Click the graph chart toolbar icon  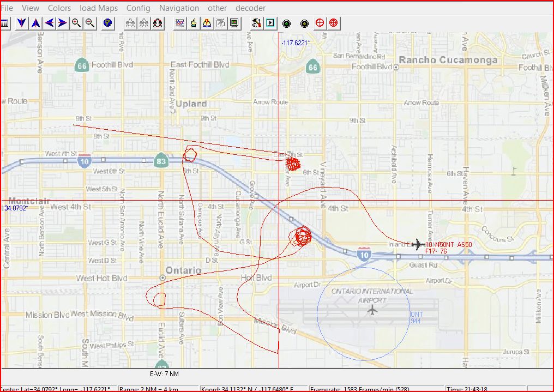click(x=179, y=23)
